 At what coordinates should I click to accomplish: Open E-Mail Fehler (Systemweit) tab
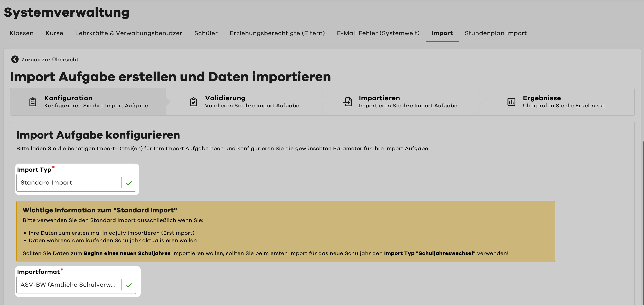[x=378, y=33]
